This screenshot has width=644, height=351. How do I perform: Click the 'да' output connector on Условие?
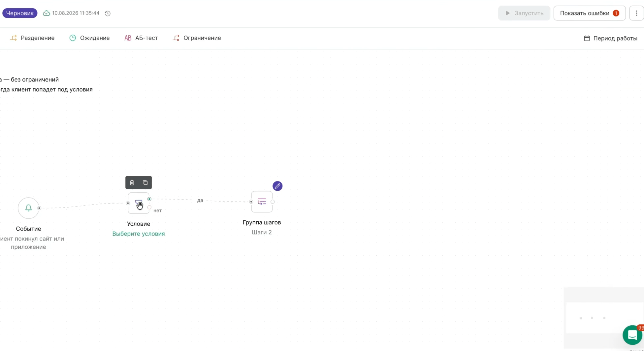pyautogui.click(x=149, y=199)
